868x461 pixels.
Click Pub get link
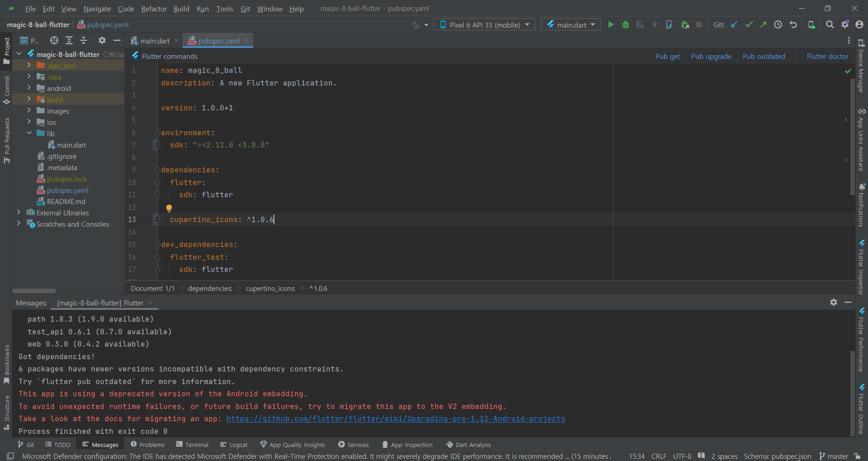667,56
